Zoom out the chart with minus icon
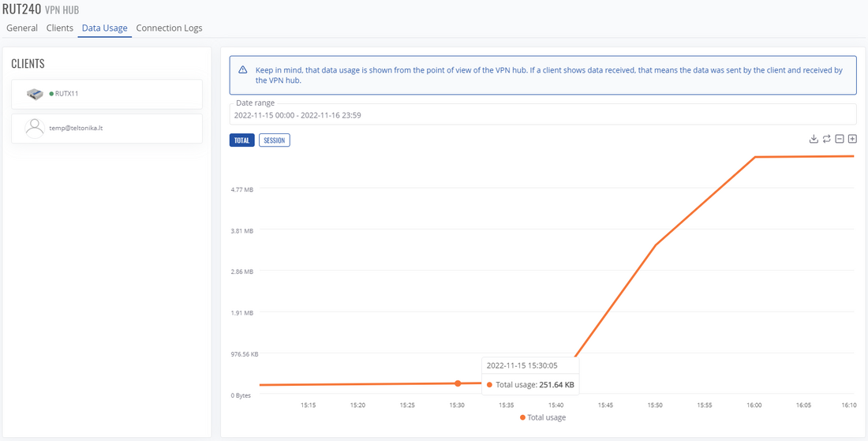Screen dimensions: 868x441 click(840, 139)
